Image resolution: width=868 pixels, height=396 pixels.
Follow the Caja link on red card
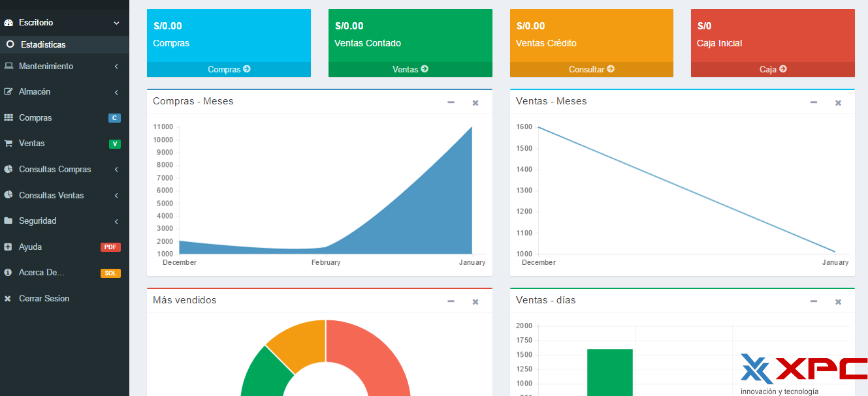point(773,69)
